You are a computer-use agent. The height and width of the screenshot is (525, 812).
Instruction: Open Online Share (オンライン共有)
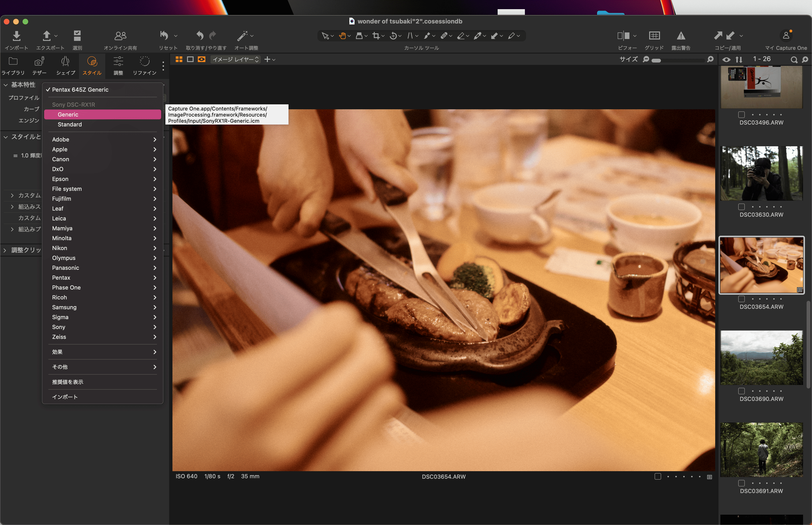pyautogui.click(x=120, y=36)
